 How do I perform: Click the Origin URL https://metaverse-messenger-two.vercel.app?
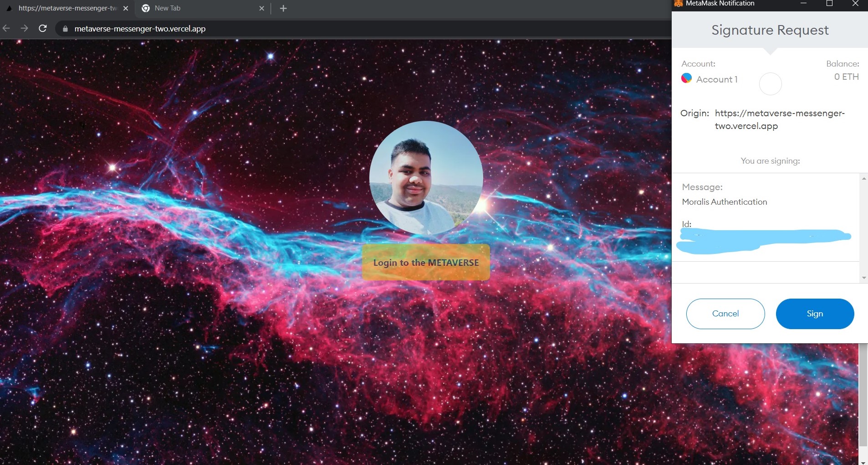coord(780,119)
